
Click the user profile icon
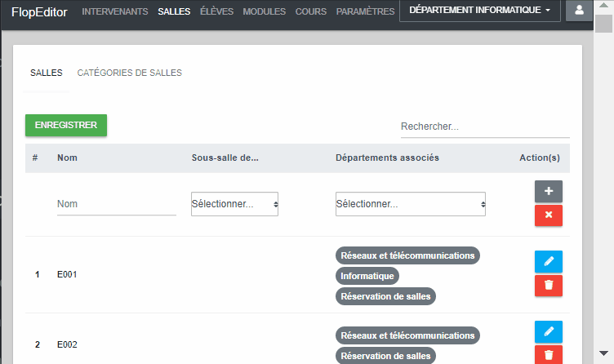(x=579, y=10)
